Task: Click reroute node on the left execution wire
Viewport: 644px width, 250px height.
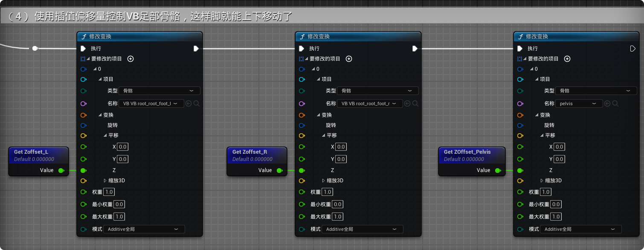Action: (x=35, y=49)
